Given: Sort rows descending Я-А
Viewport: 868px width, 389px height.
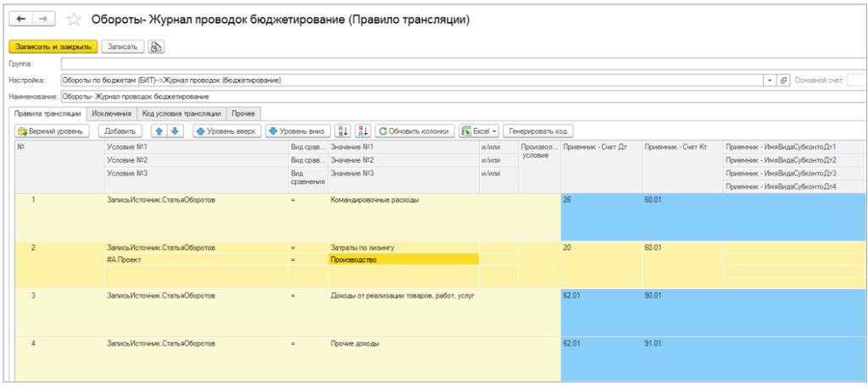Looking at the screenshot, I should click(363, 131).
